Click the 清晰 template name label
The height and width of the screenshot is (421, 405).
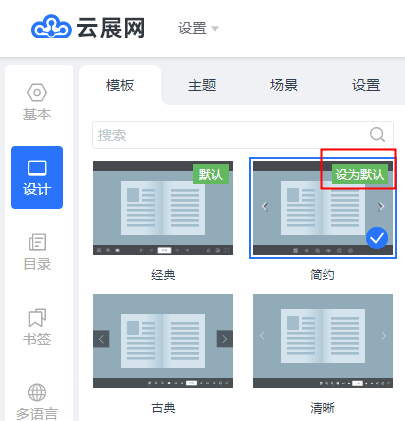(322, 408)
